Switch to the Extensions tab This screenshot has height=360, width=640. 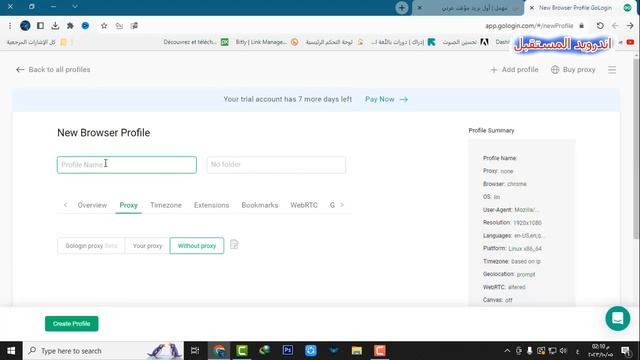click(x=211, y=205)
